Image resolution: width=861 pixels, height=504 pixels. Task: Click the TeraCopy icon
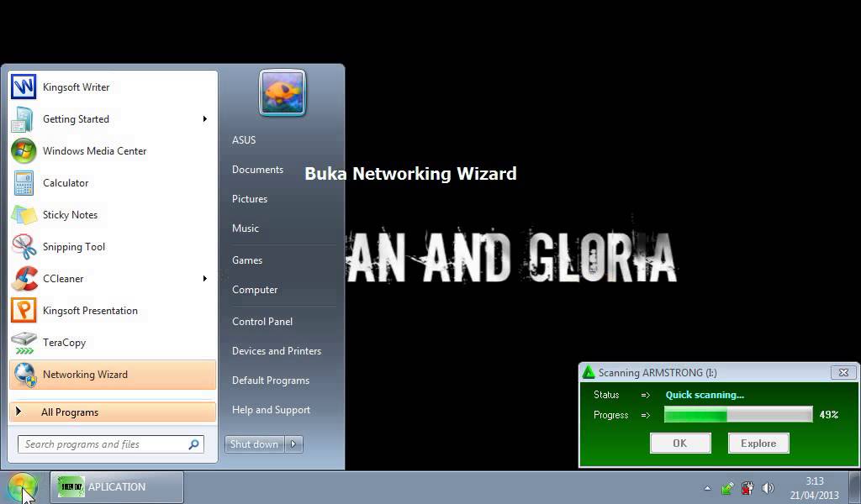click(24, 342)
